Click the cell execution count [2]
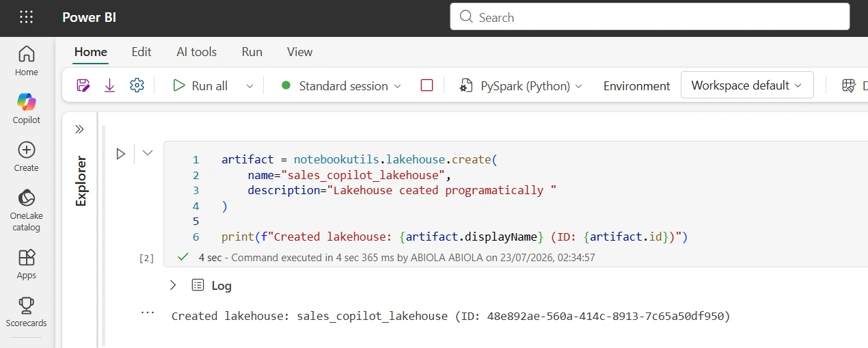The image size is (868, 348). tap(146, 258)
